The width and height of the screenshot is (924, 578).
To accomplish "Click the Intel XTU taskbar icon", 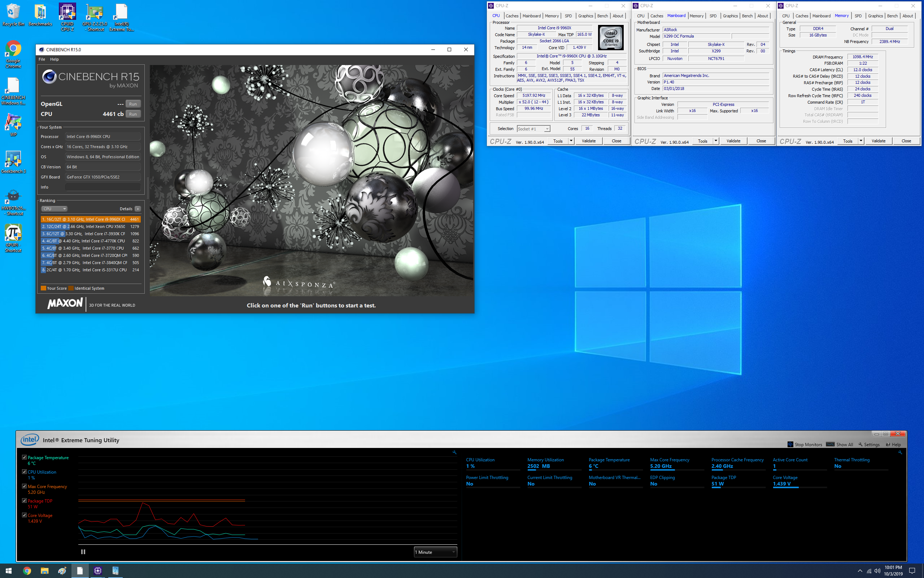I will coord(115,571).
